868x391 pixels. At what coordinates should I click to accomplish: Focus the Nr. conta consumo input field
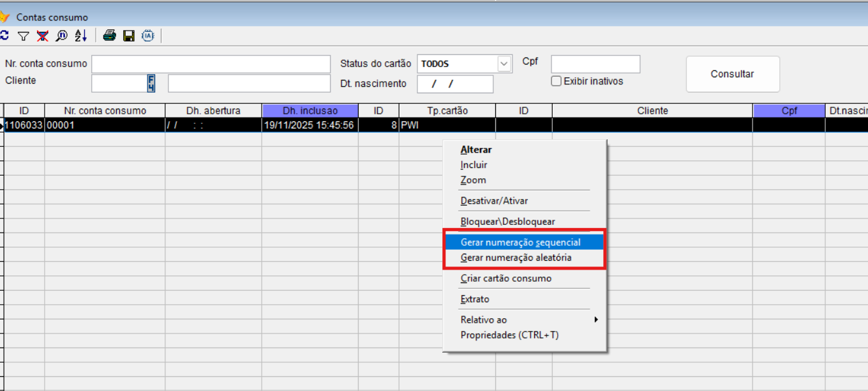click(211, 64)
